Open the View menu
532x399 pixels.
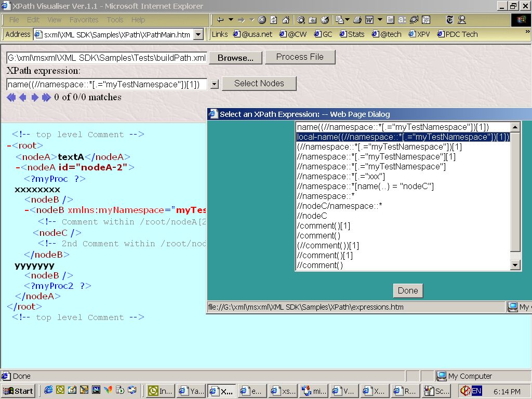54,20
